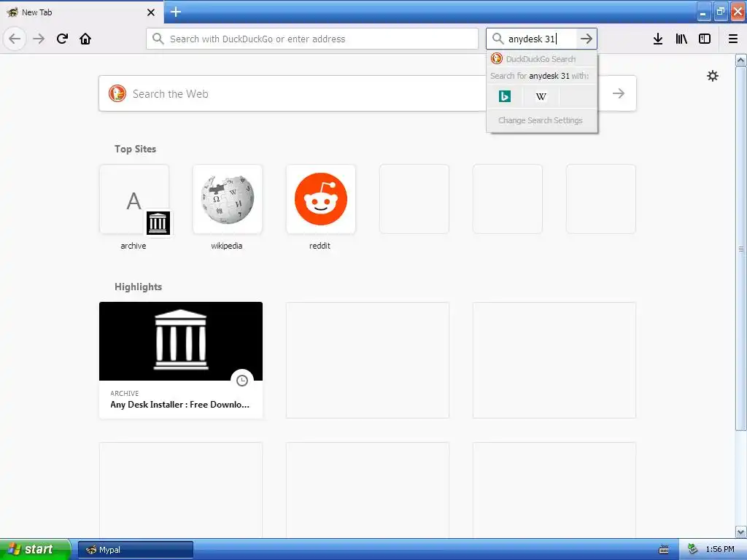Open the hamburger application menu
747x560 pixels.
tap(733, 39)
